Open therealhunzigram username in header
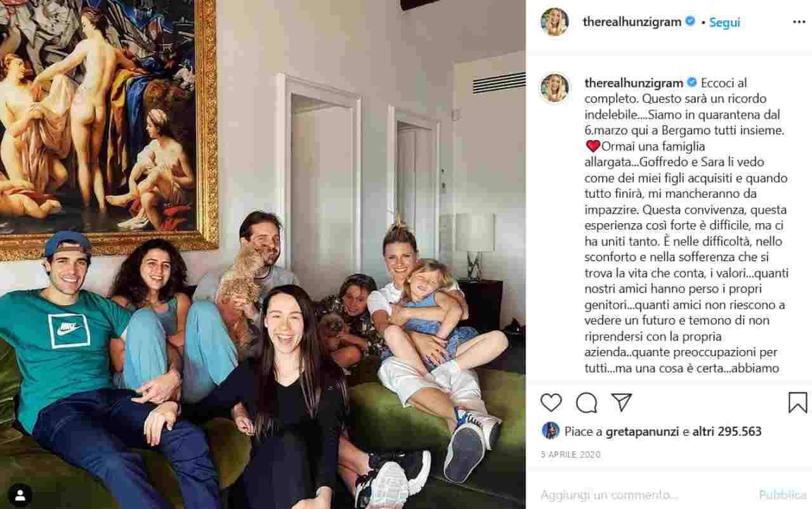 click(x=632, y=22)
